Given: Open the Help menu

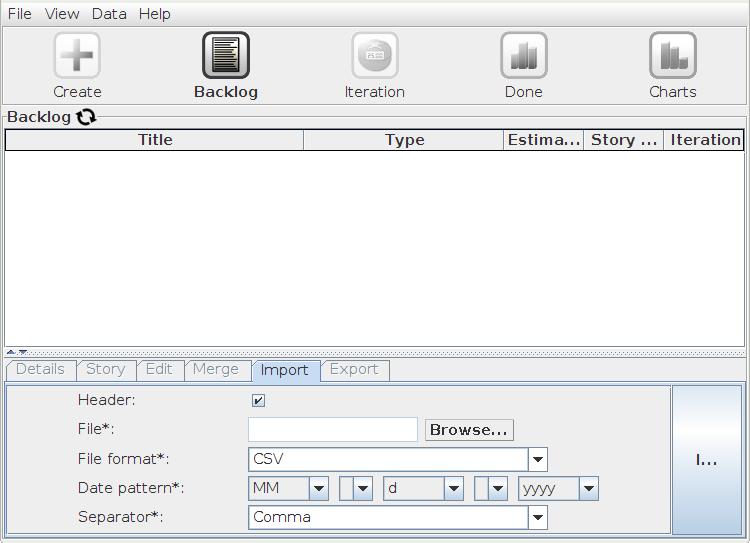Looking at the screenshot, I should tap(154, 14).
